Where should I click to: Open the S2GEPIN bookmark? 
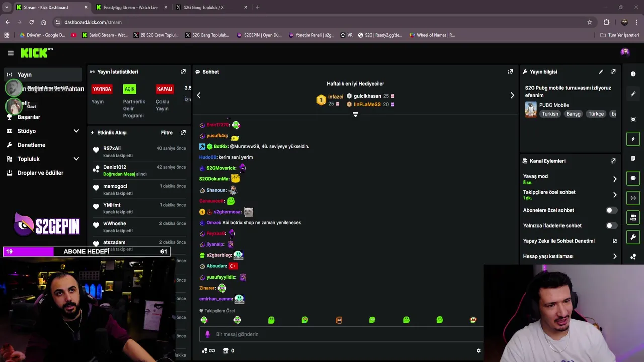tap(260, 35)
